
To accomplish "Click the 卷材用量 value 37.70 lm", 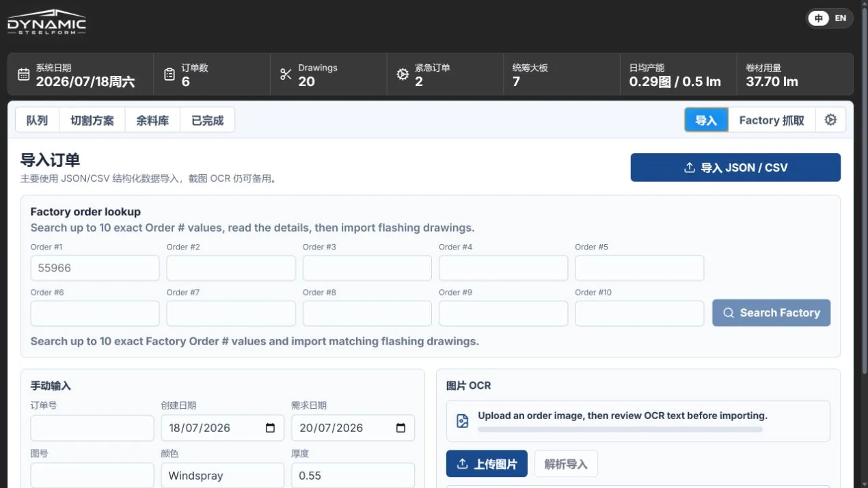I will point(772,82).
